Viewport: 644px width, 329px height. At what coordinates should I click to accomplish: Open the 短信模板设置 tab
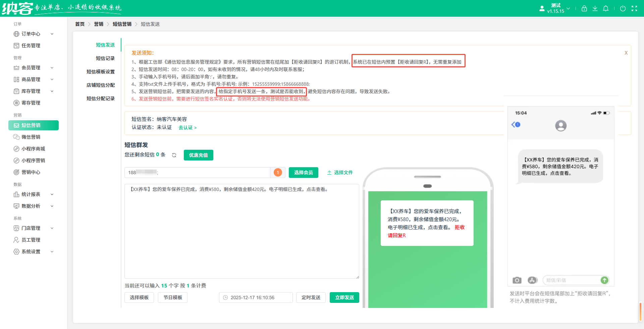100,71
